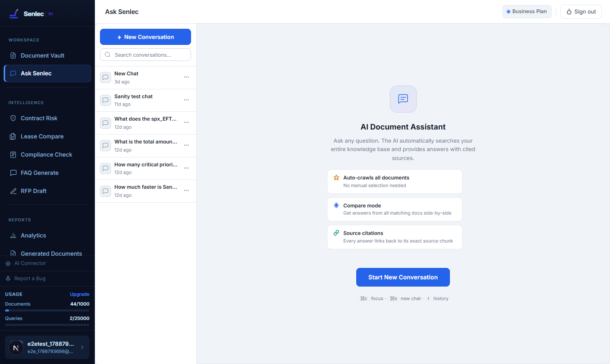Select Ask Senlec in the sidebar
The image size is (610, 364).
47,73
